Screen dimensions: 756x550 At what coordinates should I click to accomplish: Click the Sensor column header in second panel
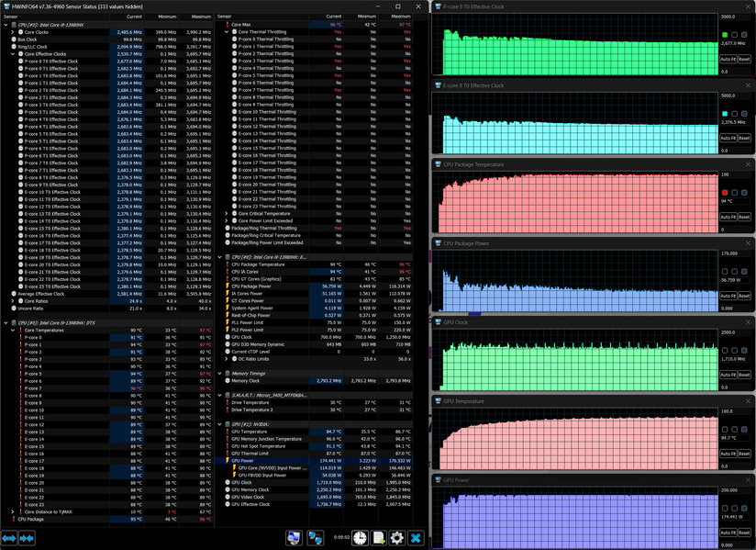(x=225, y=17)
